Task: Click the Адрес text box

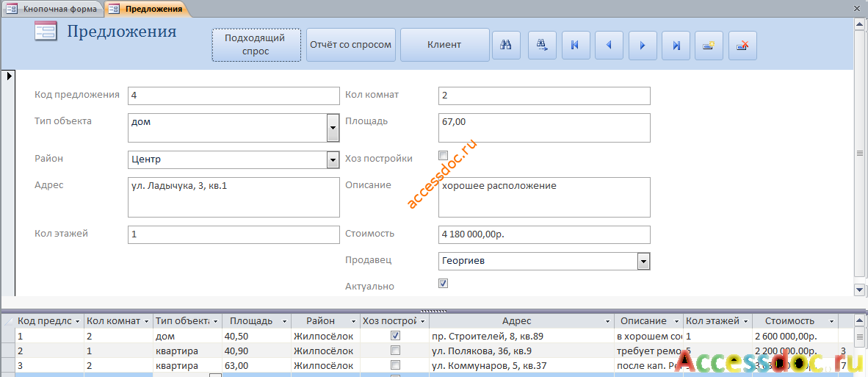Action: coord(234,197)
